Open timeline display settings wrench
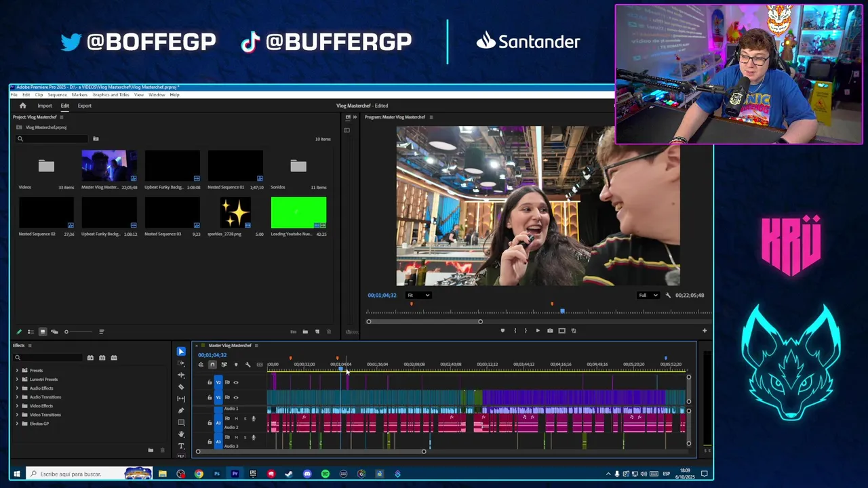Viewport: 868px width, 488px height. tap(248, 365)
